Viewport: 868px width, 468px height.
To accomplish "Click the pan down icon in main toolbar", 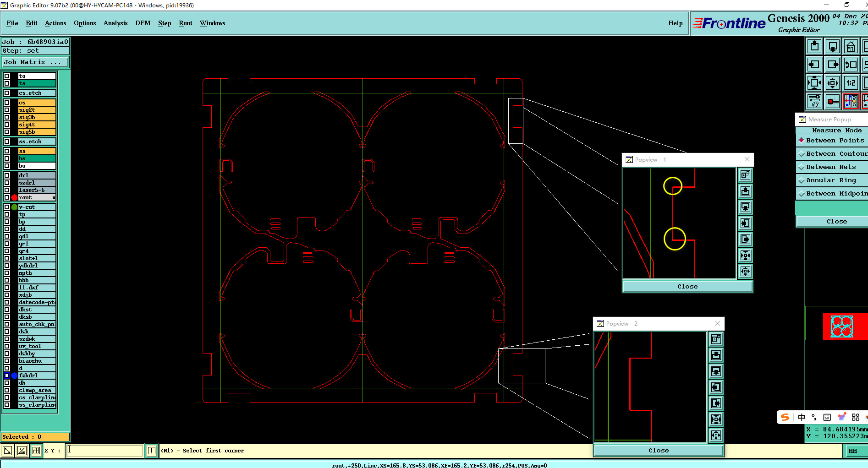I will click(833, 46).
